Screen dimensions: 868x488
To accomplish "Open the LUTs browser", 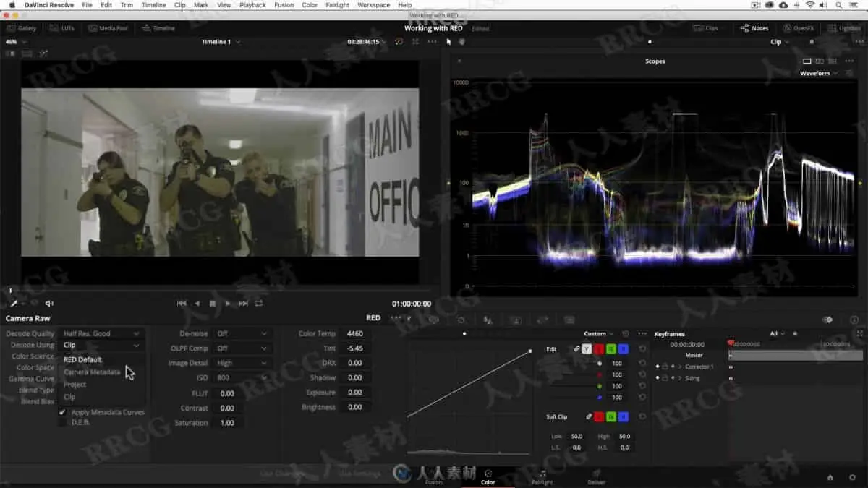I will click(x=62, y=28).
